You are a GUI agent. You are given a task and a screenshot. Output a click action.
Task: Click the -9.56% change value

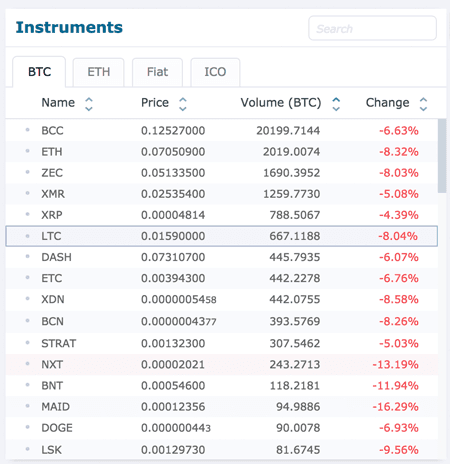point(399,450)
